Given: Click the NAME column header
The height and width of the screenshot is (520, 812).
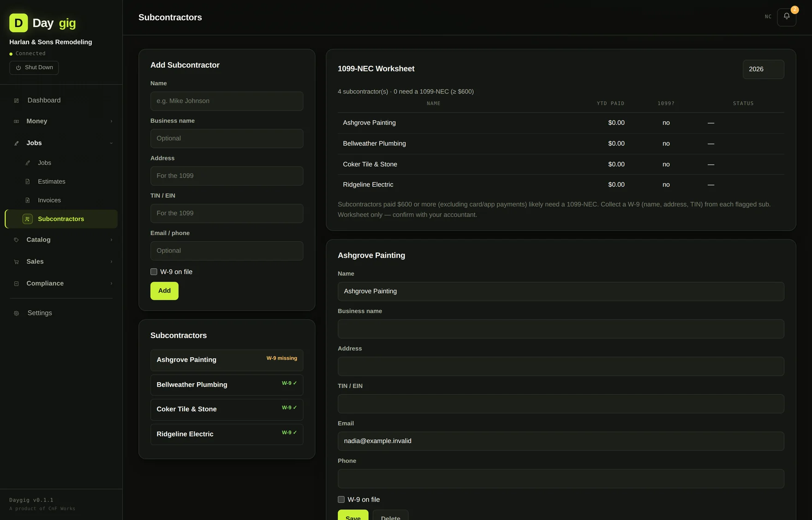Looking at the screenshot, I should click(433, 103).
